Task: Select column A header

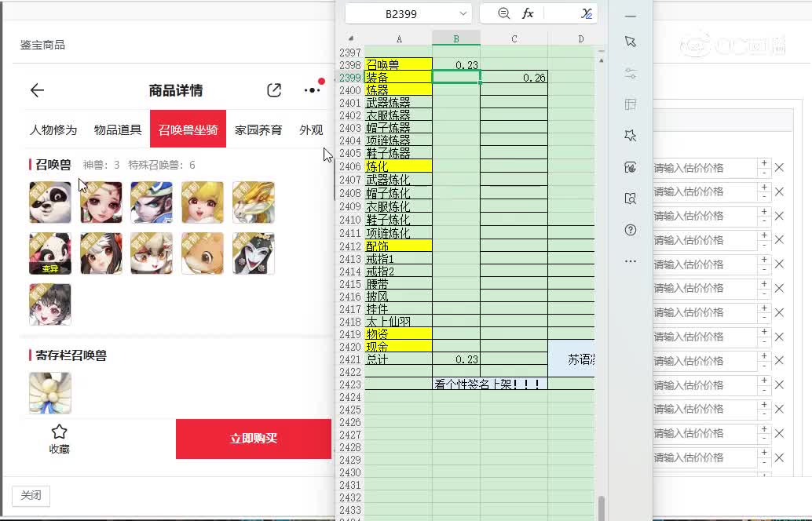Action: point(399,38)
